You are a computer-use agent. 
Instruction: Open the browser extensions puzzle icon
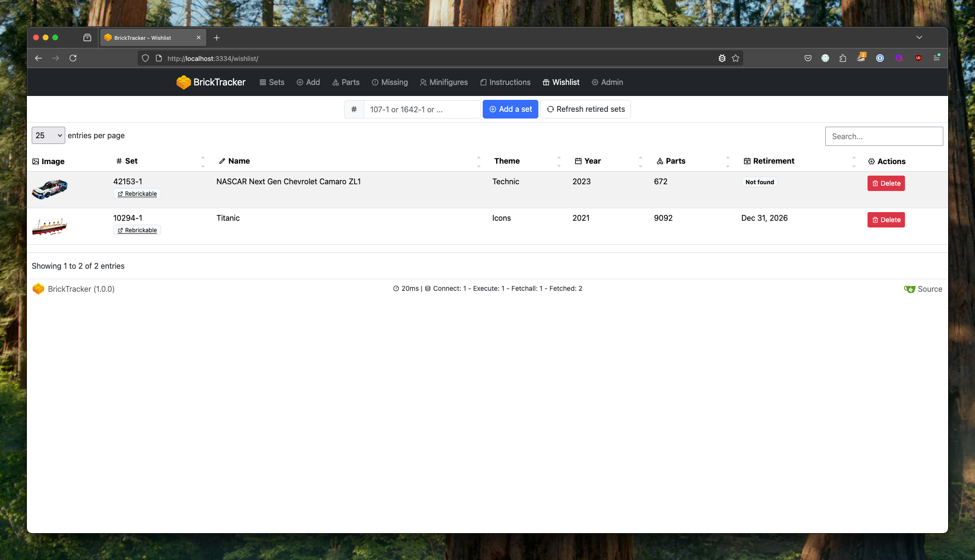point(843,58)
